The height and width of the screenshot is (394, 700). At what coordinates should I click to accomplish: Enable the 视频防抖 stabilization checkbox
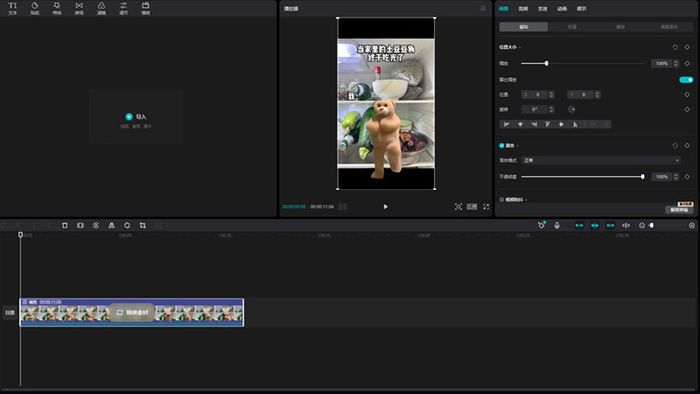pos(502,199)
